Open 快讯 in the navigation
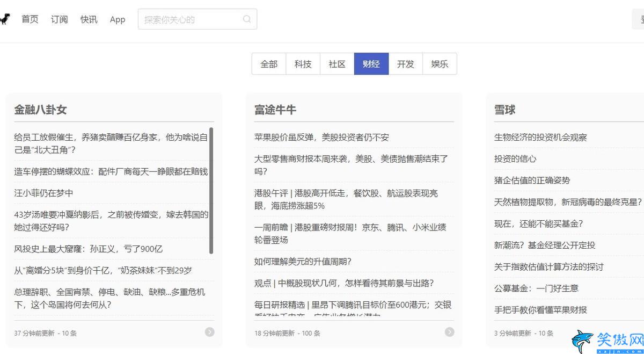The height and width of the screenshot is (354, 644). pos(89,19)
